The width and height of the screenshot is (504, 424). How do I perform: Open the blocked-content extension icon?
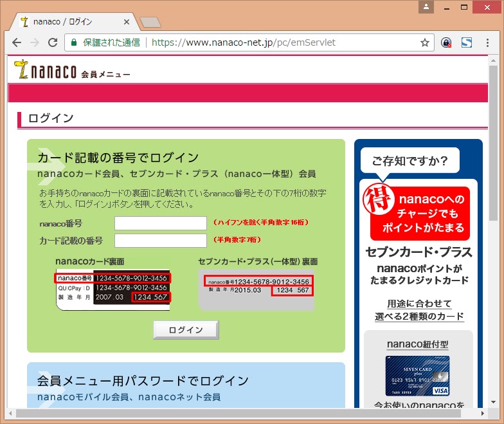(x=446, y=42)
